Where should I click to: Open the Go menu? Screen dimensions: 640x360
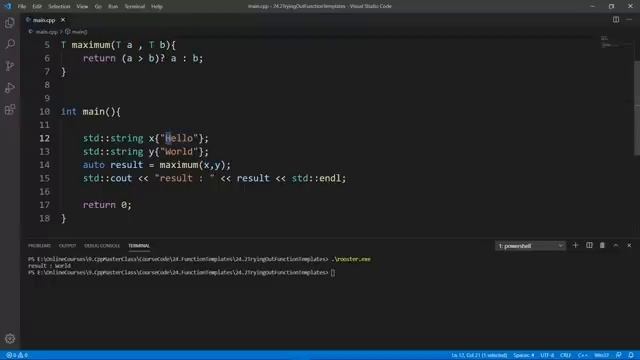98,7
